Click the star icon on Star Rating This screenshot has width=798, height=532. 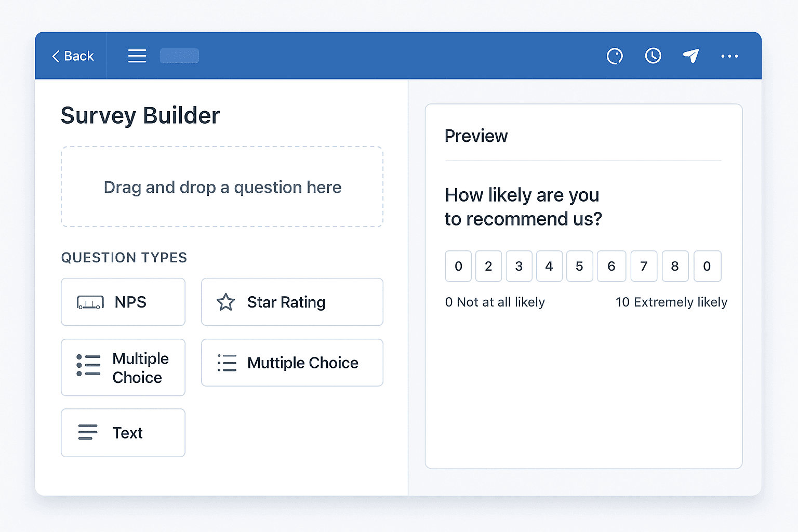coord(227,302)
